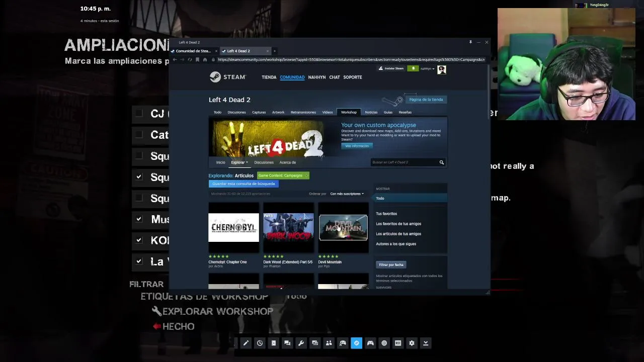This screenshot has height=362, width=644.
Task: Click the browser forward arrow
Action: (x=182, y=59)
